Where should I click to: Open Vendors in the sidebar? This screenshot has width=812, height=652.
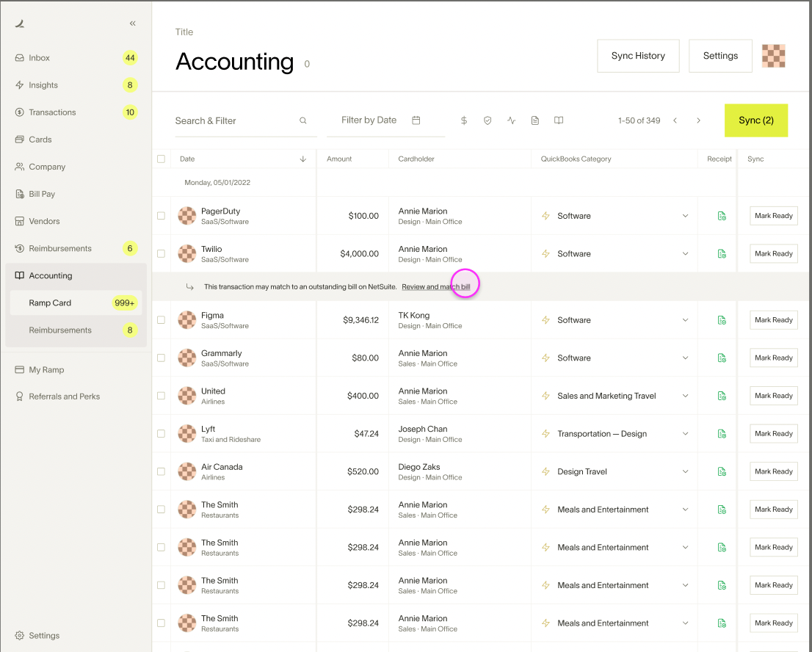click(x=76, y=221)
